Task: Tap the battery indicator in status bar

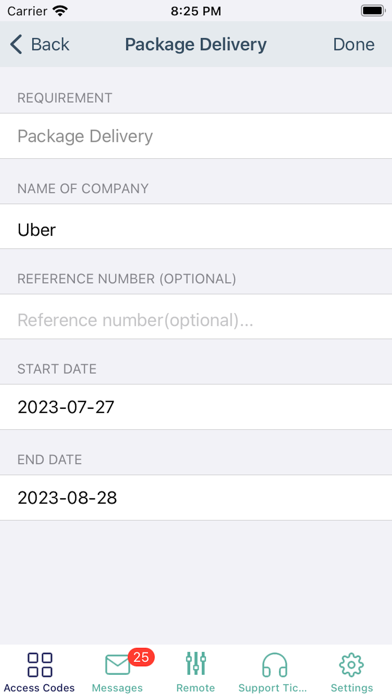Action: click(373, 11)
